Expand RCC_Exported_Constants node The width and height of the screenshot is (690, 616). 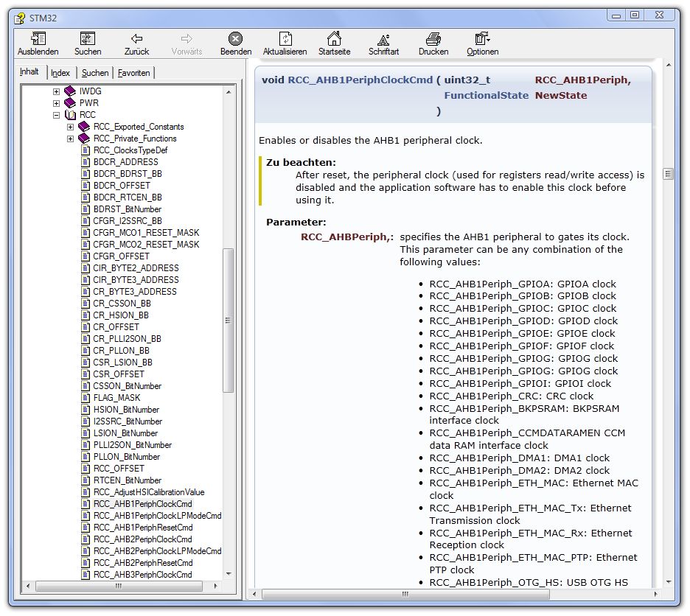(x=71, y=127)
